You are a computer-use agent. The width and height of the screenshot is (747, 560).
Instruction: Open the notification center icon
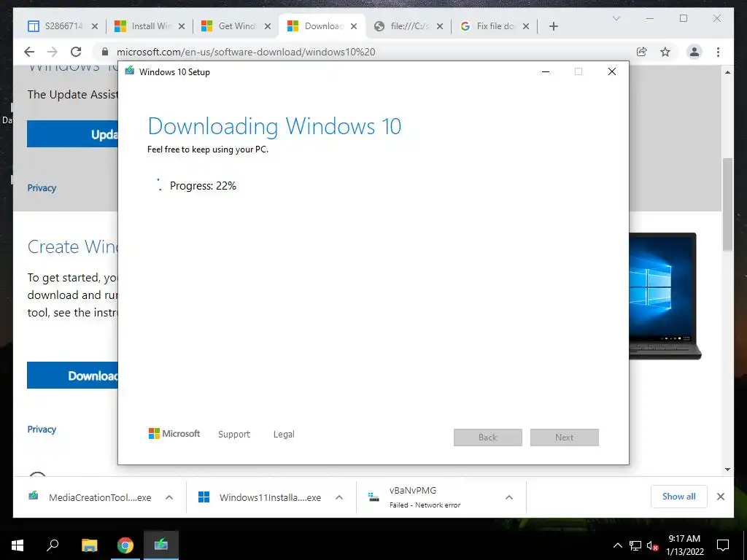[x=723, y=545]
